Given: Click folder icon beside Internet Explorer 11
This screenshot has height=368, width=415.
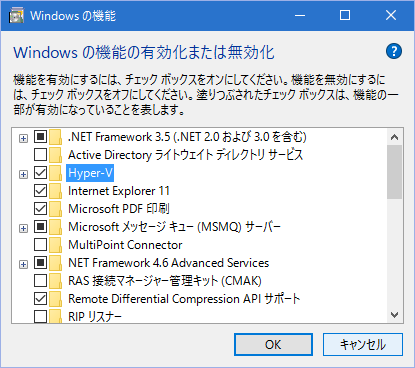Looking at the screenshot, I should [55, 191].
